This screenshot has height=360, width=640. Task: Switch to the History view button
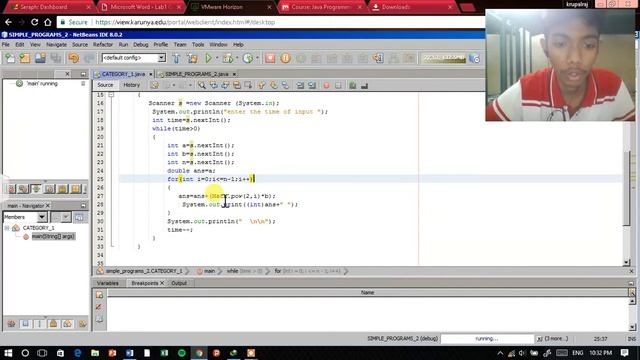click(x=131, y=85)
